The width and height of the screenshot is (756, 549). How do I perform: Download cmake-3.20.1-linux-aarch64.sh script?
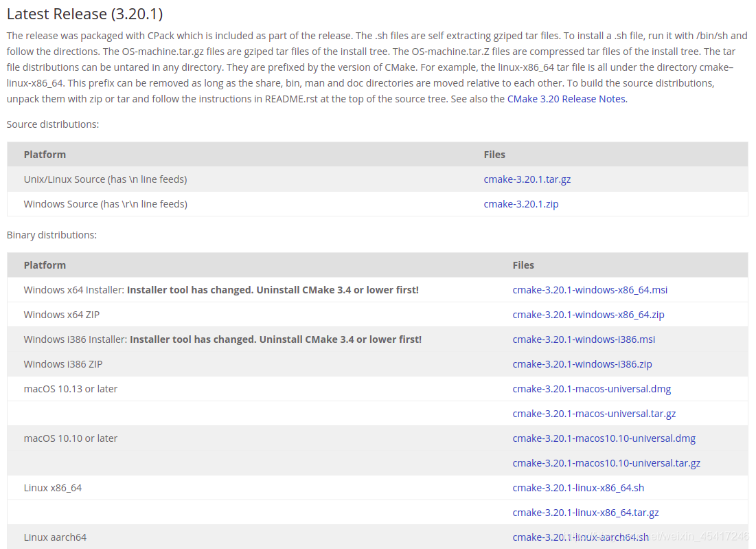pyautogui.click(x=580, y=537)
